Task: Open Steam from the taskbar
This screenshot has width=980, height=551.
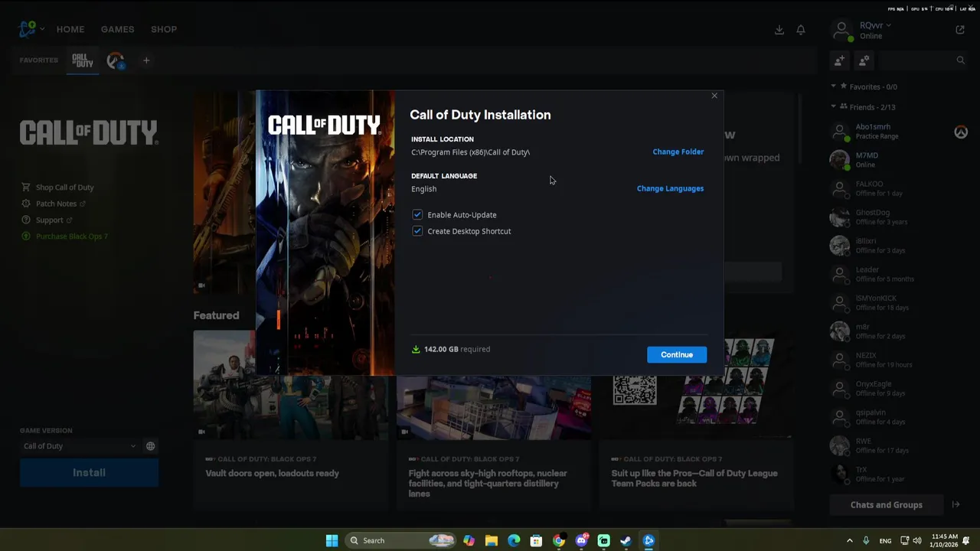Action: click(626, 540)
